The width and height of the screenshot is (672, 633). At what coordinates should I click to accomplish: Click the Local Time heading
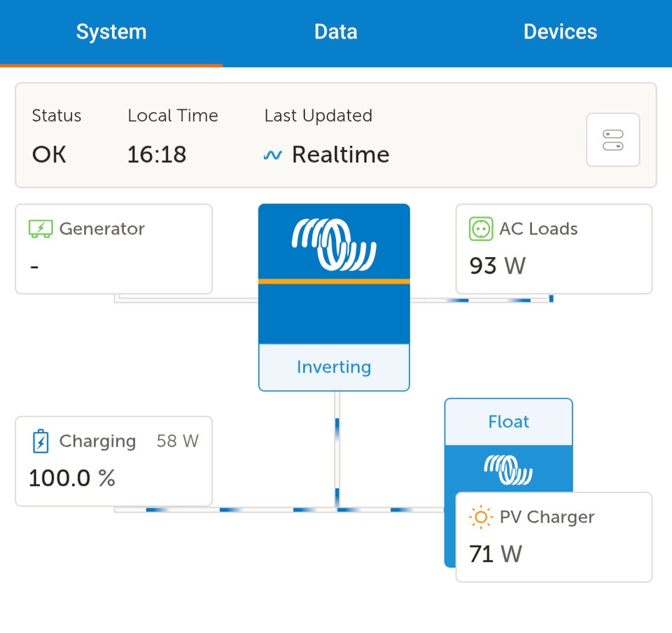(173, 116)
